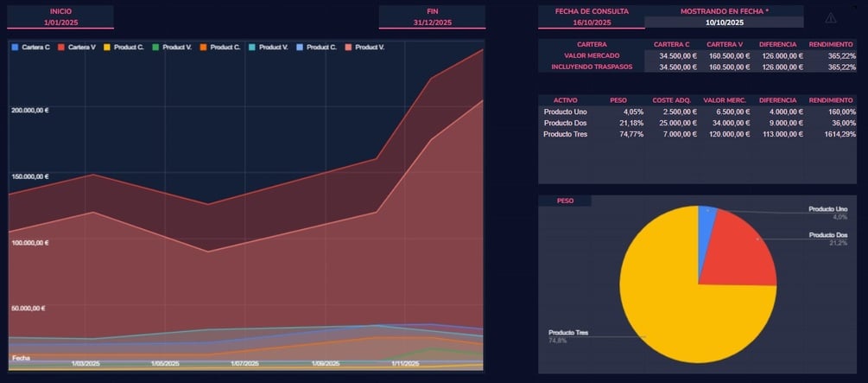Click the red Cartera V legend entry
Image resolution: width=868 pixels, height=383 pixels.
click(77, 47)
